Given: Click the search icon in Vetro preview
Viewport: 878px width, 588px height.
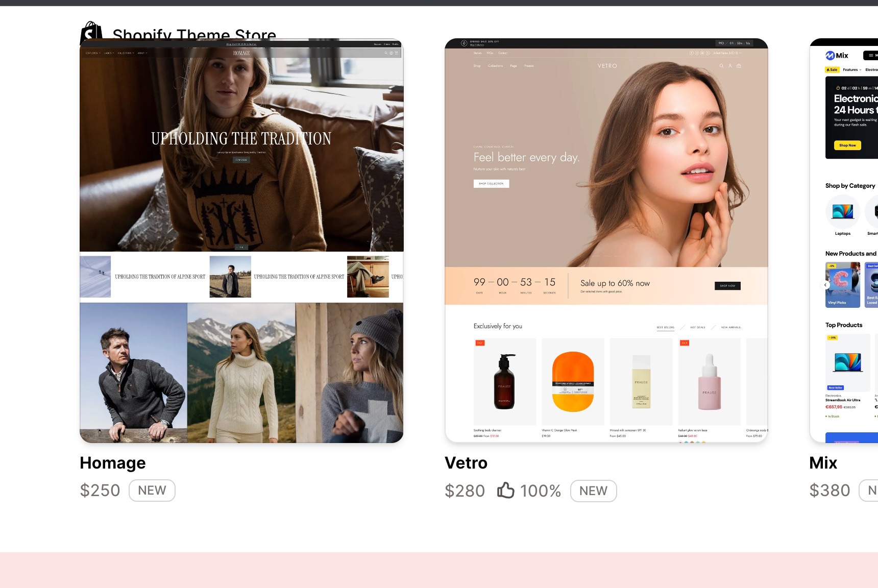Looking at the screenshot, I should 721,66.
